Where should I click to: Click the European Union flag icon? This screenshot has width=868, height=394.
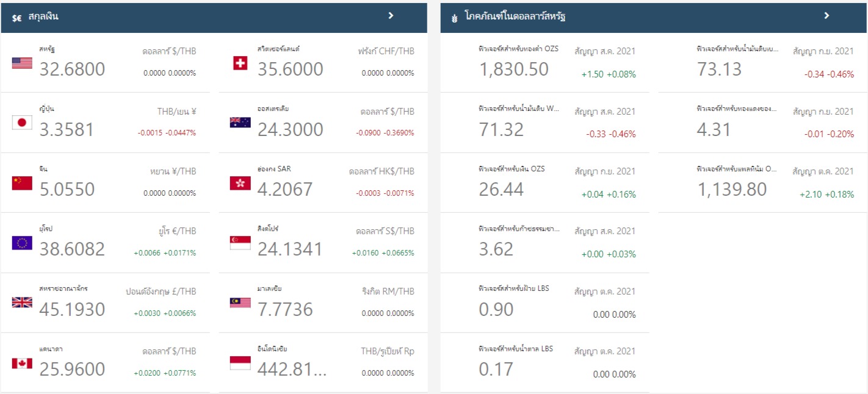22,243
